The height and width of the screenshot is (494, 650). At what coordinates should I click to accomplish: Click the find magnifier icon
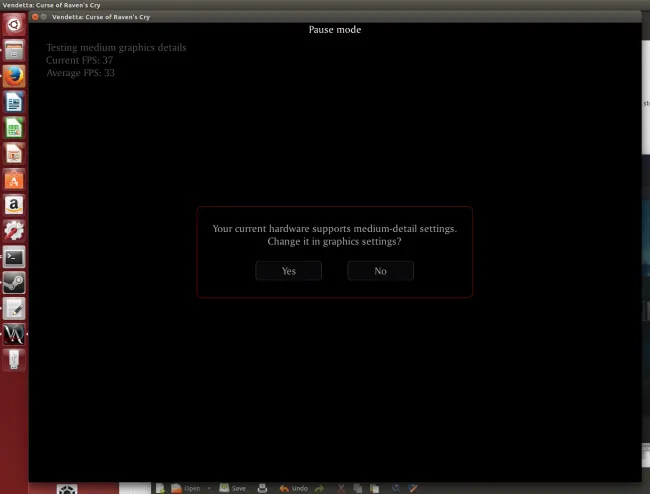point(396,488)
